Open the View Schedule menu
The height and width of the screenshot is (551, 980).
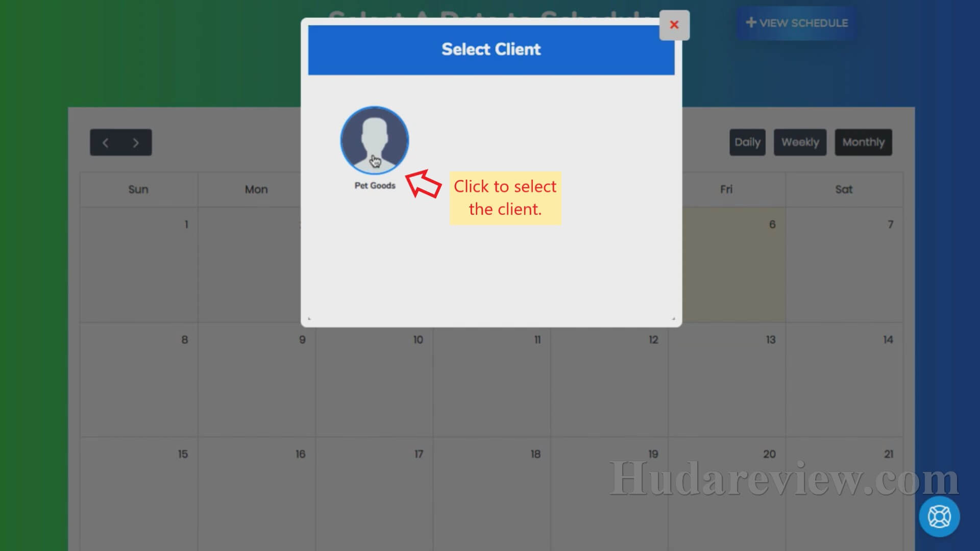tap(797, 22)
